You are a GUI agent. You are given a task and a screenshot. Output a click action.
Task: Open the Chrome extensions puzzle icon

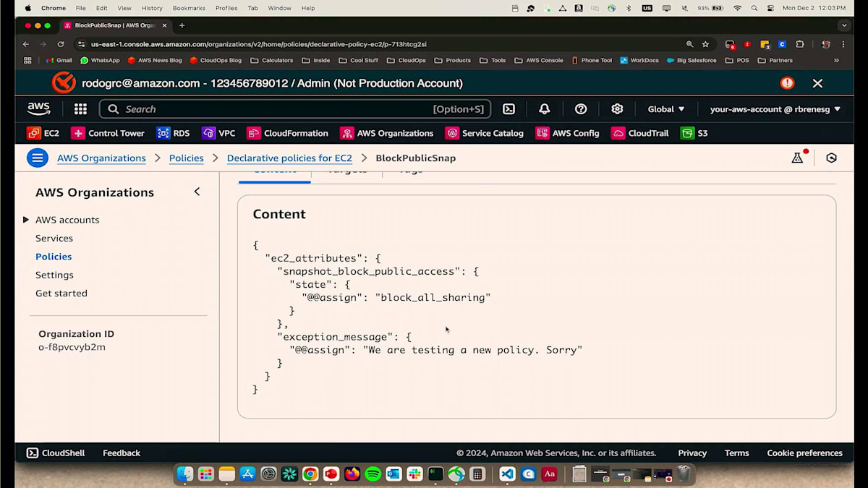(799, 44)
